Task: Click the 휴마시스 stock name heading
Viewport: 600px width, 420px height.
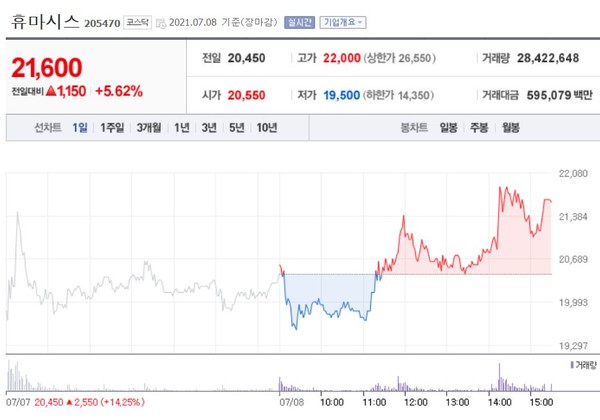Action: tap(44, 21)
